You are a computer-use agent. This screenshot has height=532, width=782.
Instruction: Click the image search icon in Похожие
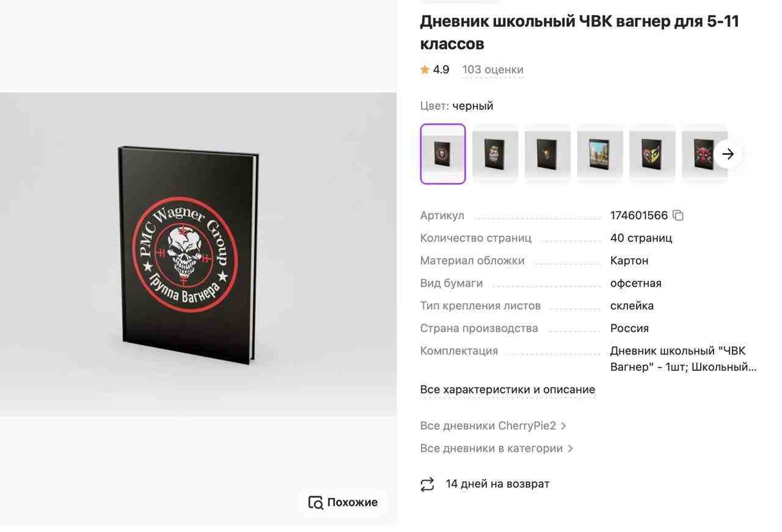(x=315, y=503)
